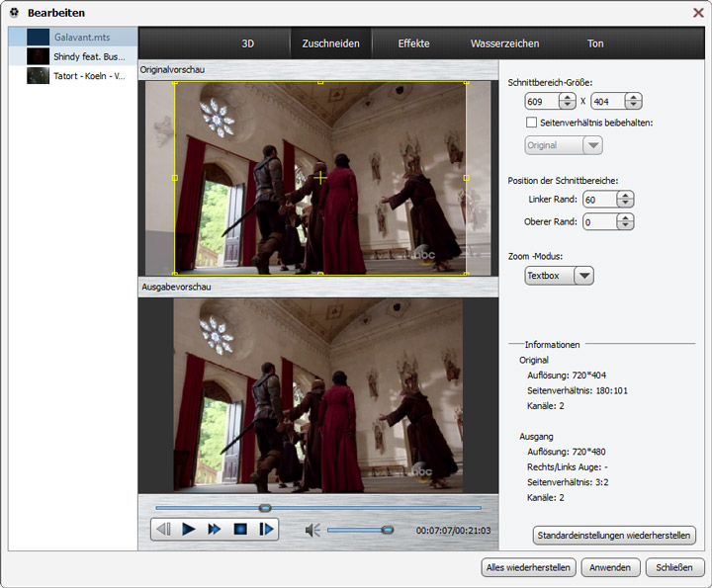Click the right-middle crop handle
Viewport: 712px width, 588px height.
(466, 178)
